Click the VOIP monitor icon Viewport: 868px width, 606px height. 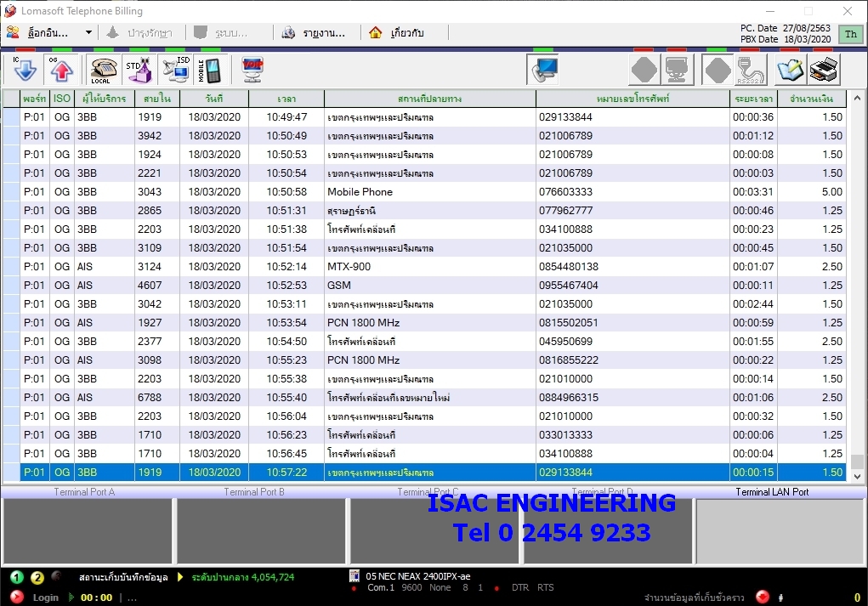pos(252,70)
